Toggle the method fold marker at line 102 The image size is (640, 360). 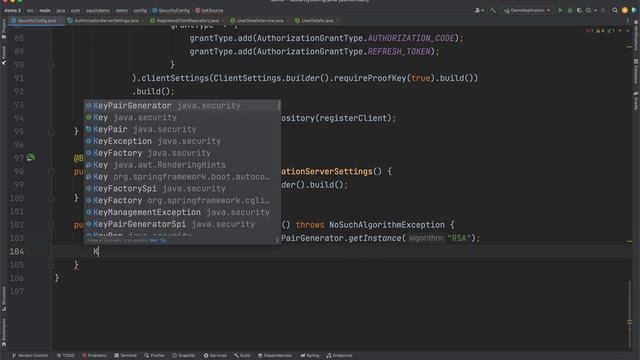click(x=51, y=224)
